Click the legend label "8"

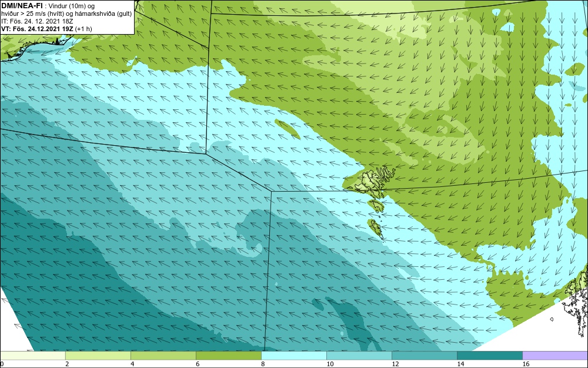click(x=263, y=364)
